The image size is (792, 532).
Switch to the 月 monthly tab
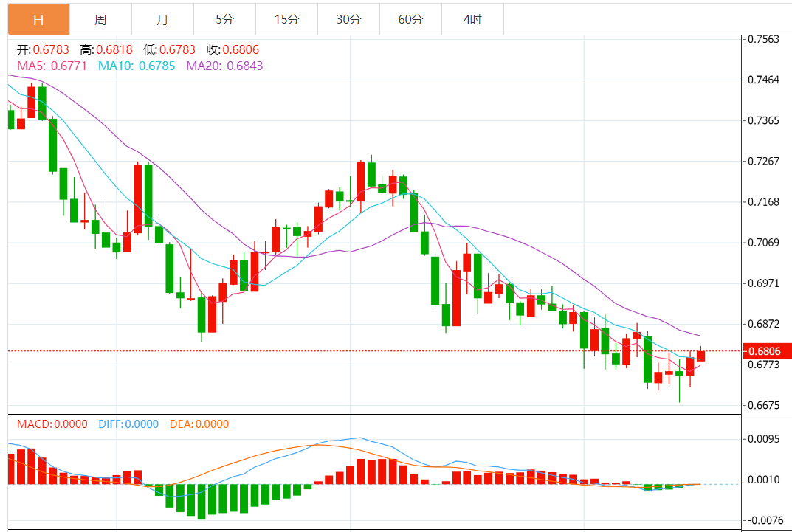point(162,19)
